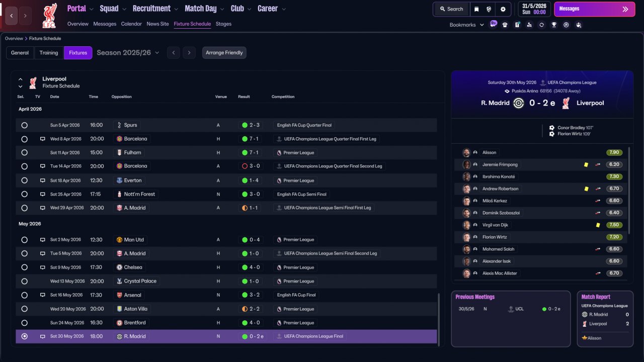
Task: Switch to the News Site tab
Action: pos(158,24)
